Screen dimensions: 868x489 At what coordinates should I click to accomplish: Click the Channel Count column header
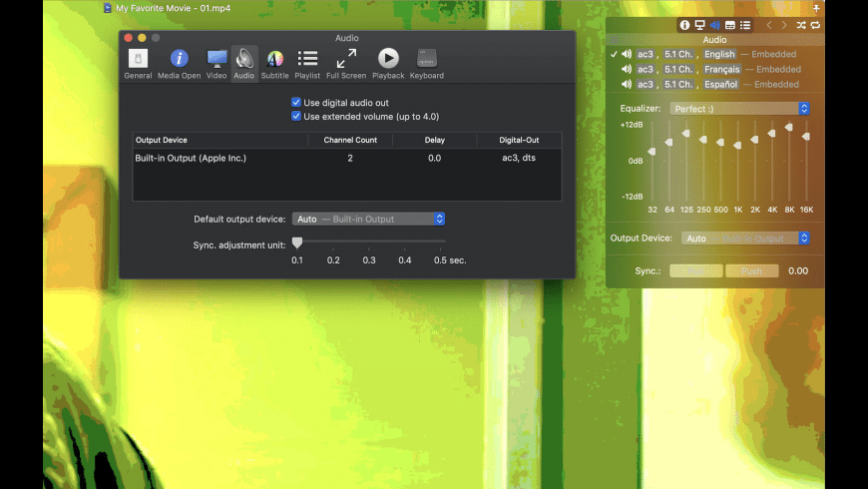(350, 140)
